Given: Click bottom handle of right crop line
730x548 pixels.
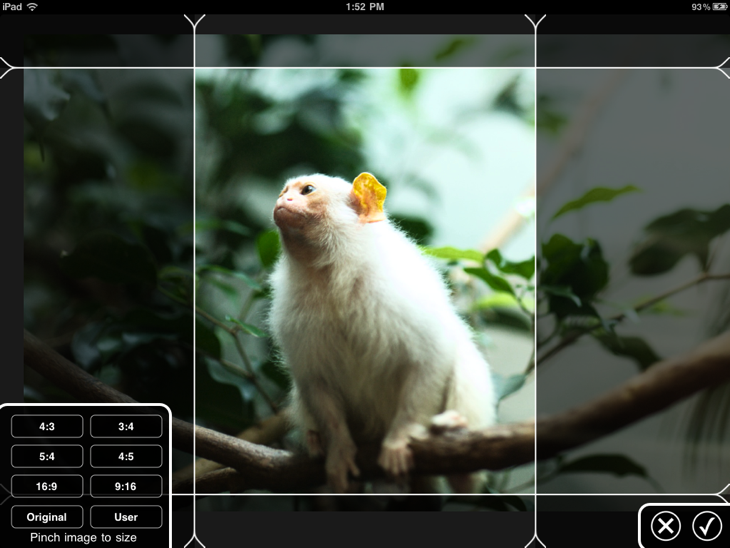Looking at the screenshot, I should coord(536,540).
